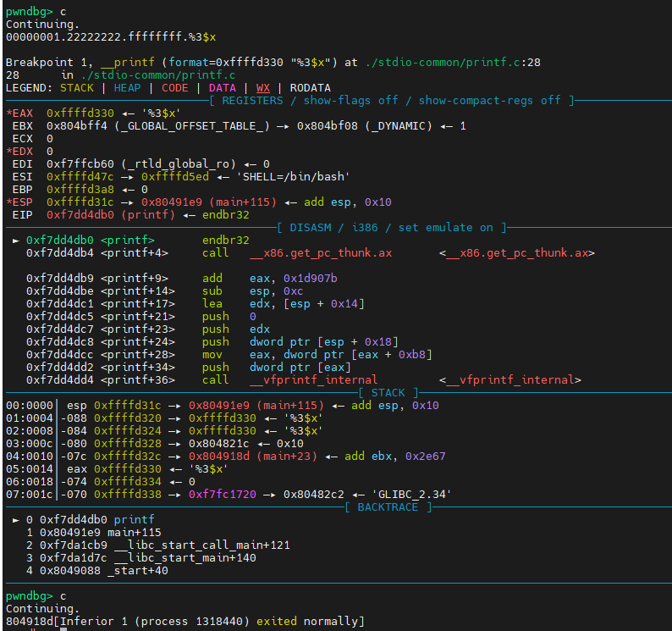The image size is (672, 631).
Task: Click the changed-register asterisk next to EAX
Action: pos(8,113)
